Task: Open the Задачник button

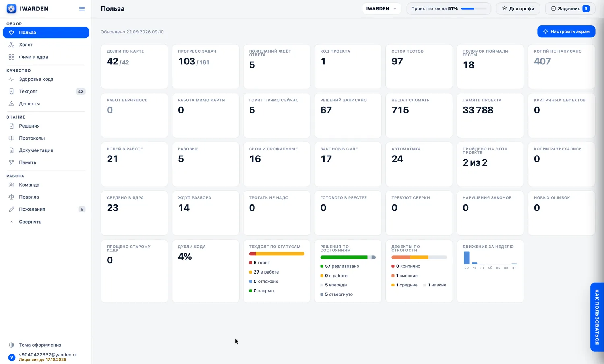Action: [570, 9]
